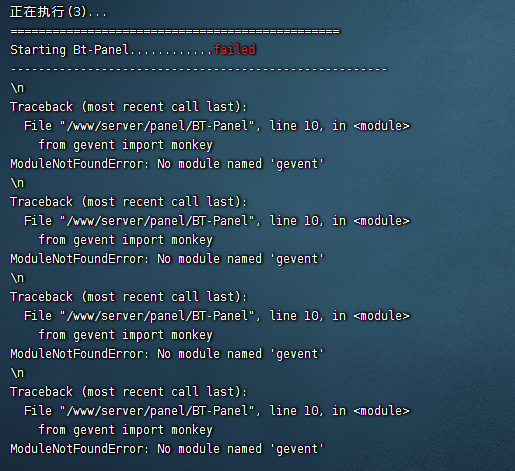Click the third 'Traceback (most recent call last)' line
The width and height of the screenshot is (515, 471).
click(x=129, y=297)
